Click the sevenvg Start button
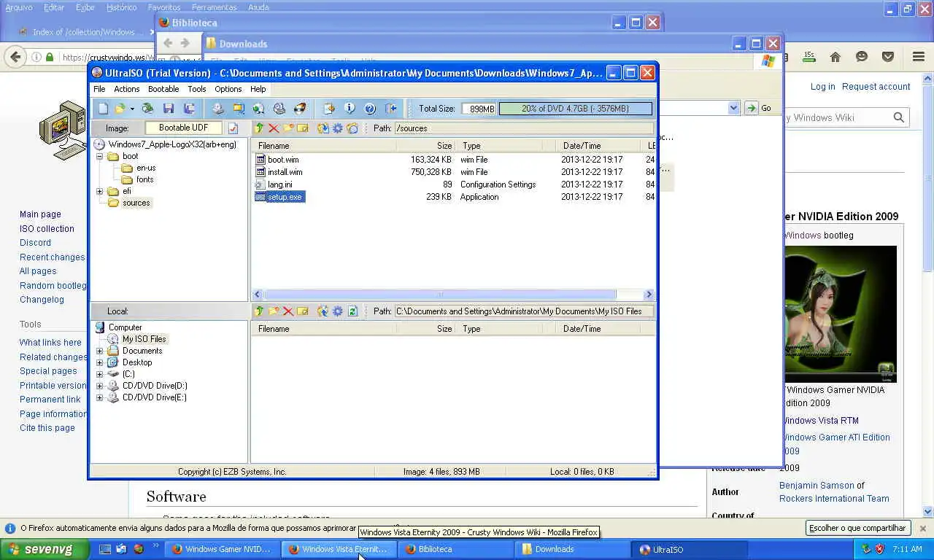Screen dimensions: 934x560 click(x=45, y=549)
